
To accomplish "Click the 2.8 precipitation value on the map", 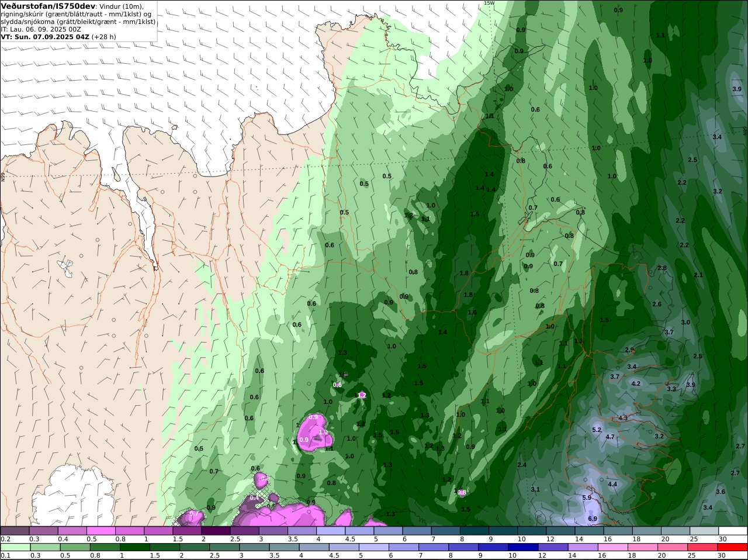I will coord(662,268).
